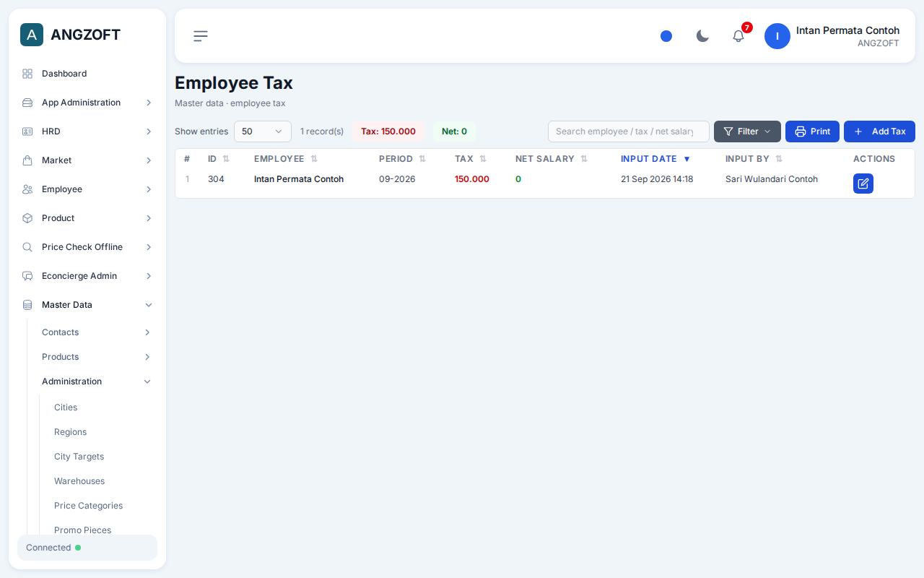Sort by Employee column
924x578 pixels.
[x=286, y=159]
